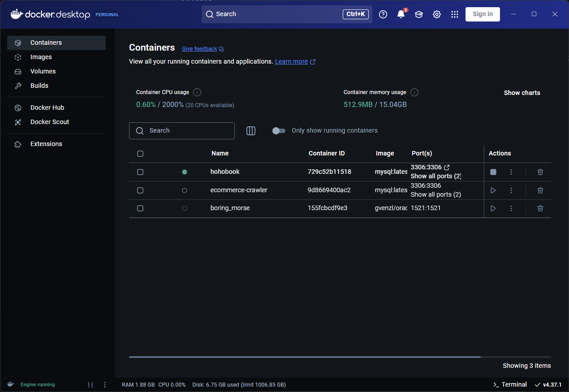
Task: Click the top Search bar with Ctrl+K
Action: 287,14
